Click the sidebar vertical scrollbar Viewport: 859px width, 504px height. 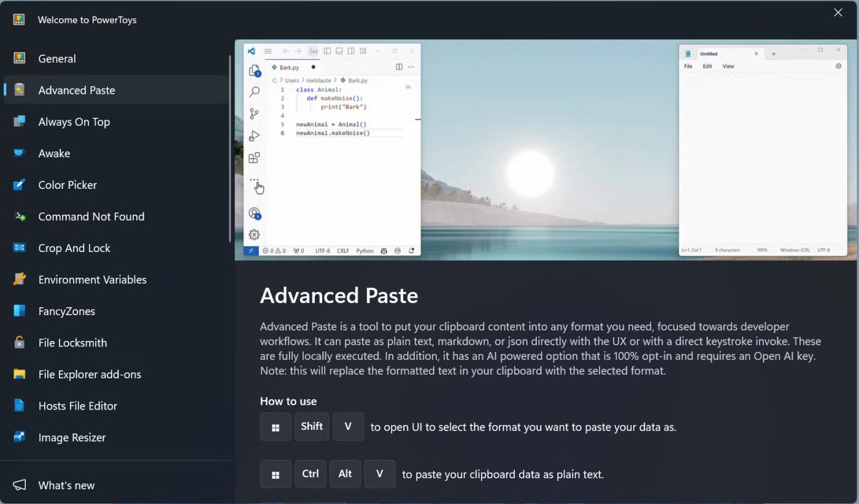pos(230,147)
